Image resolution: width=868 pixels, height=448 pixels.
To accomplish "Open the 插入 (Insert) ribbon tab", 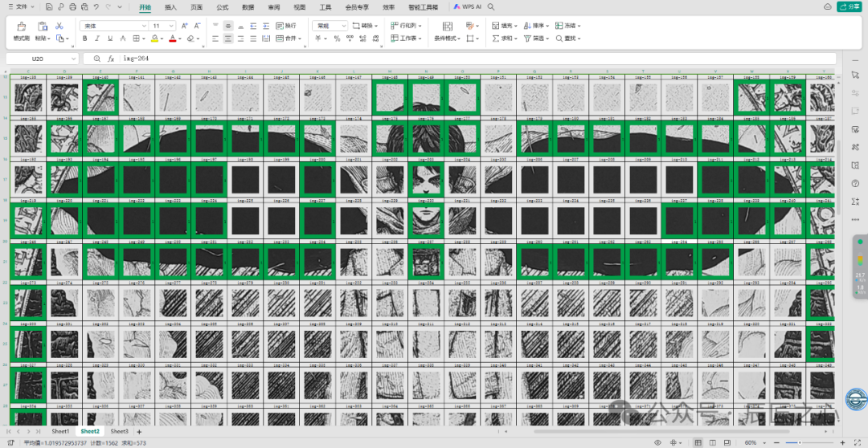I will (x=170, y=8).
